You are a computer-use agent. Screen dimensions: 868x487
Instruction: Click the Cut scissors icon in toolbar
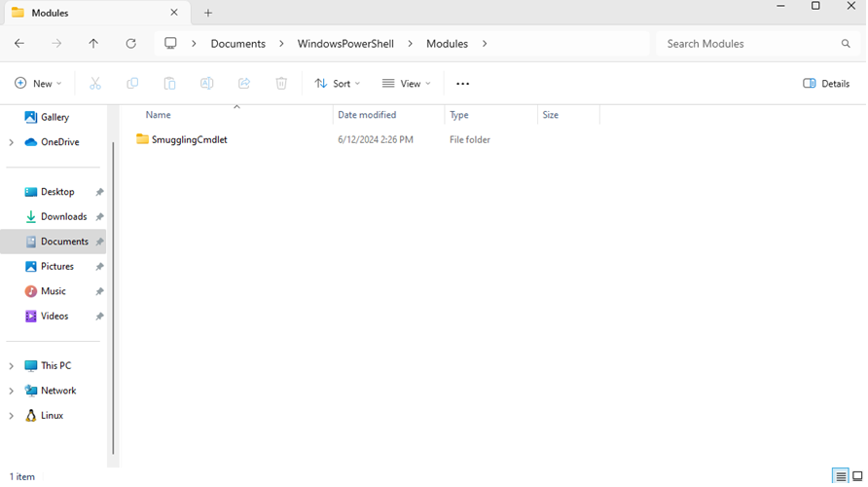tap(95, 84)
